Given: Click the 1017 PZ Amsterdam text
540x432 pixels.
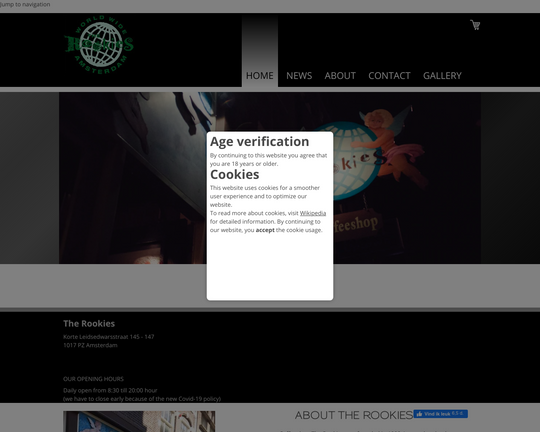Looking at the screenshot, I should [x=90, y=345].
